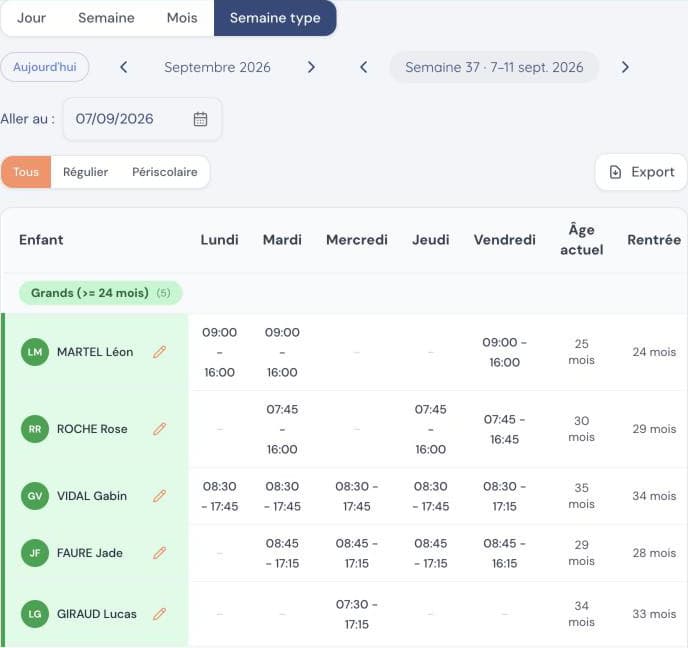Image resolution: width=688 pixels, height=648 pixels.
Task: Open the calendar picker icon
Action: 201,119
